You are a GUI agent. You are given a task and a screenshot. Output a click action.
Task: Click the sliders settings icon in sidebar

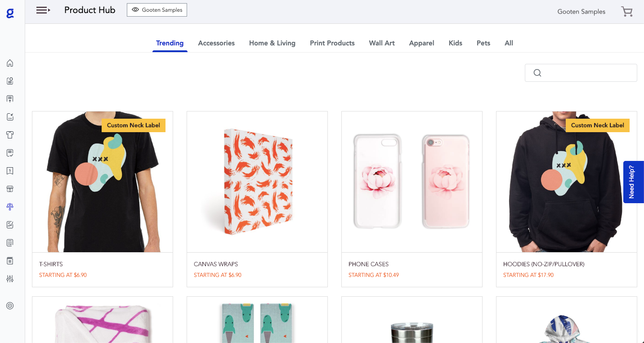tap(10, 279)
